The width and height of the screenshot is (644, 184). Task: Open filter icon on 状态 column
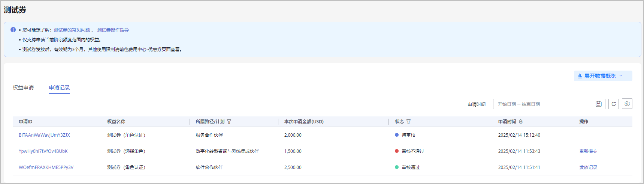(x=409, y=122)
